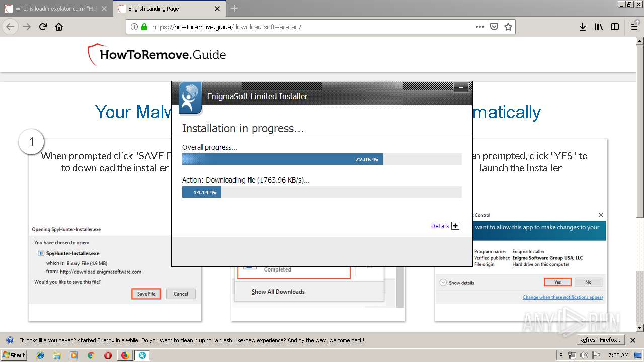Click the Refresh Firefox button
This screenshot has width=644, height=362.
coord(601,340)
